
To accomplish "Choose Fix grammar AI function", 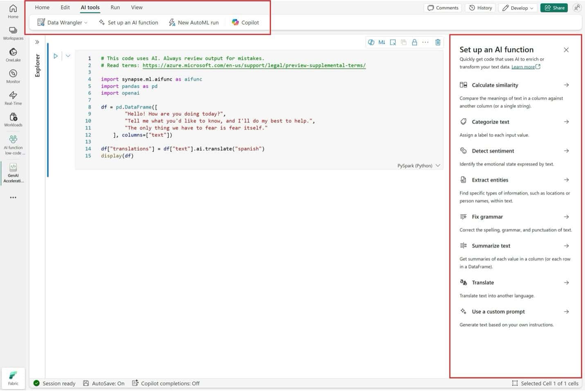I will (x=515, y=217).
